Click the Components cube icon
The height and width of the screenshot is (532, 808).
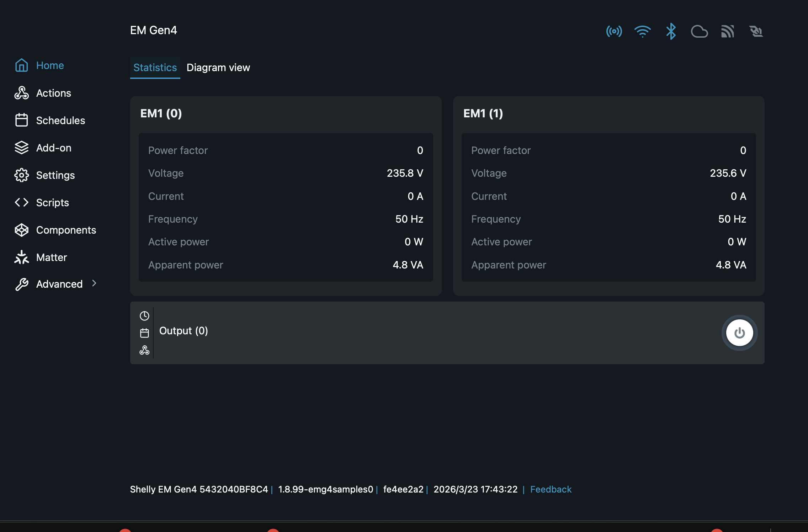point(21,230)
